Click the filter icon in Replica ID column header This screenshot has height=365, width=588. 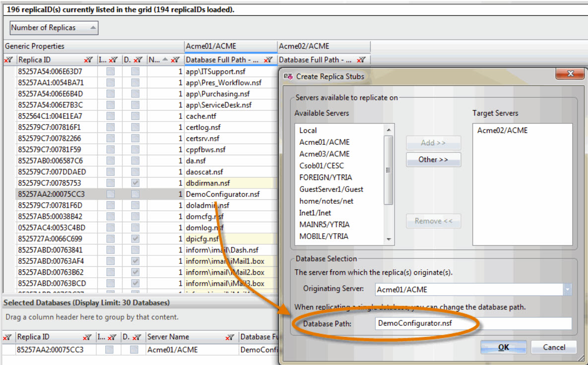tap(88, 60)
